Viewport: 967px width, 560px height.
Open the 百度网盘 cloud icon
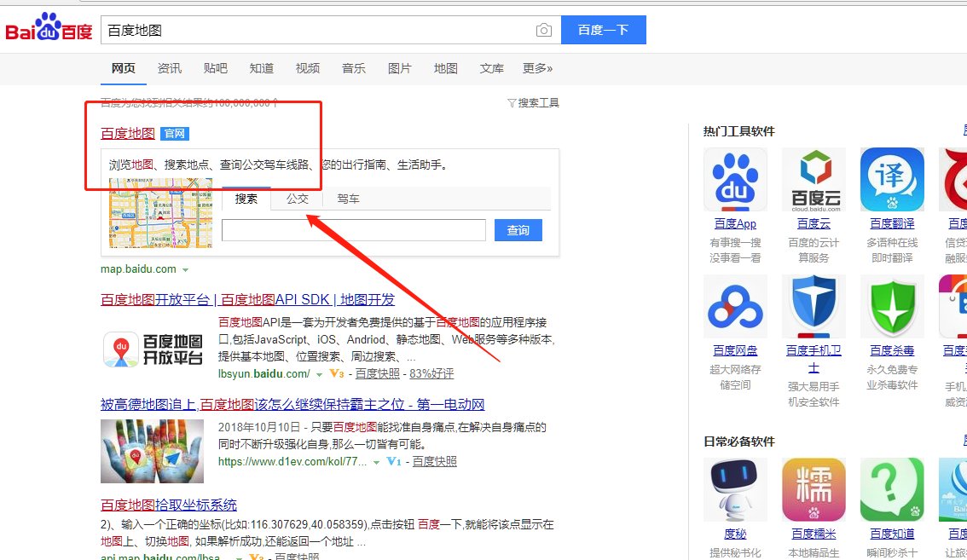734,306
